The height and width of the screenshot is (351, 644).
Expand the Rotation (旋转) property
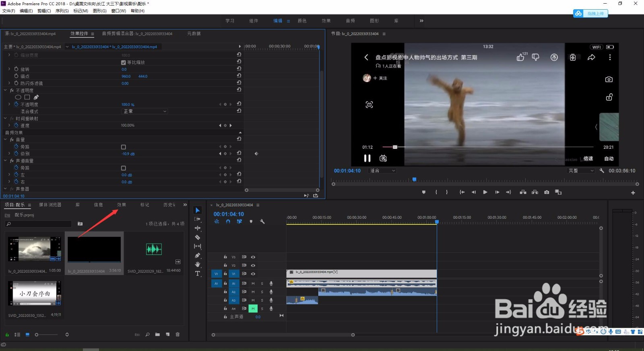9,69
